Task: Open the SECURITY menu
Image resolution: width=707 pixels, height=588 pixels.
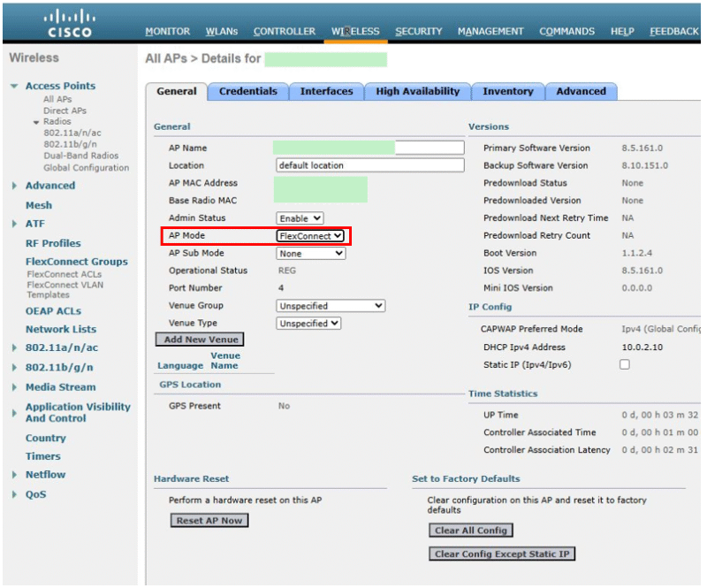Action: (x=419, y=31)
